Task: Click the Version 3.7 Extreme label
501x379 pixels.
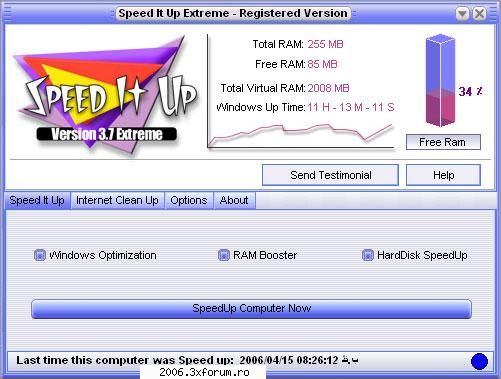Action: pos(107,134)
